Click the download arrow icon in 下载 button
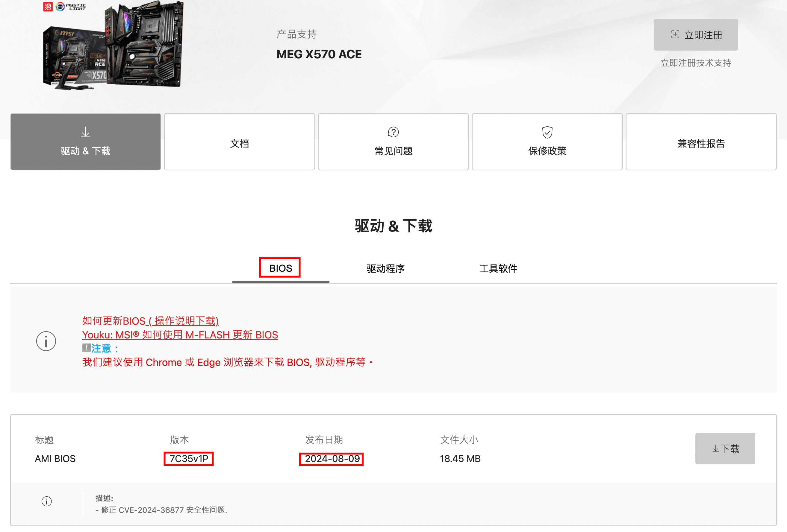 715,448
